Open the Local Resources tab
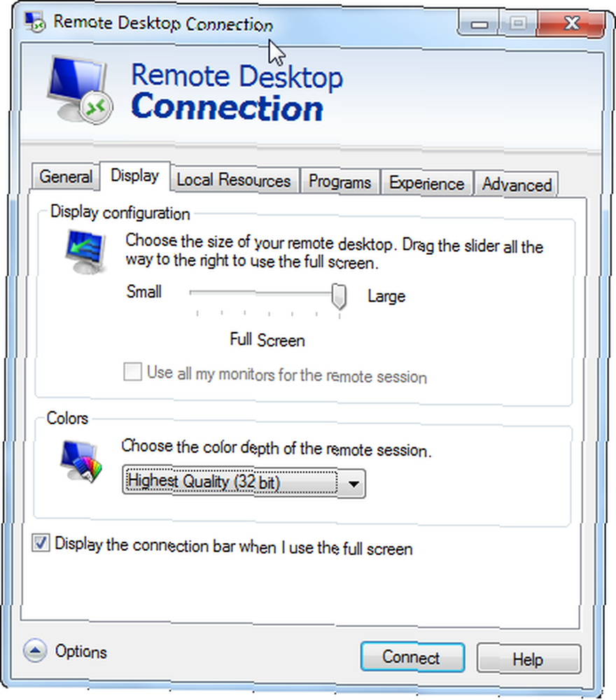The width and height of the screenshot is (616, 700). (x=234, y=181)
